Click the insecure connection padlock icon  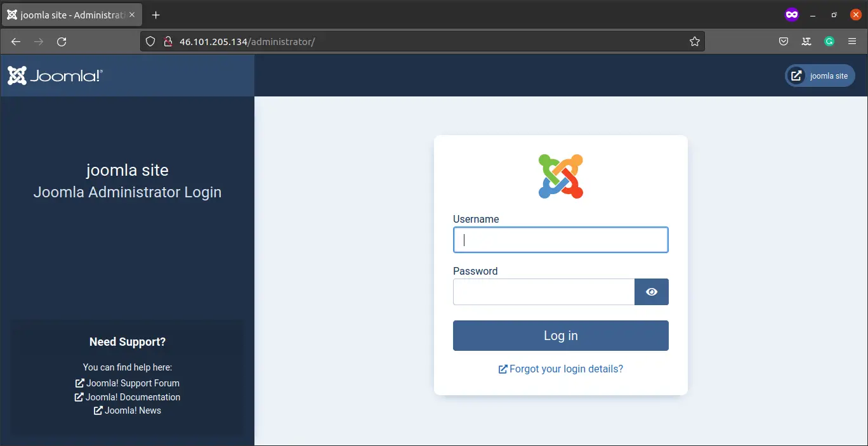[168, 41]
